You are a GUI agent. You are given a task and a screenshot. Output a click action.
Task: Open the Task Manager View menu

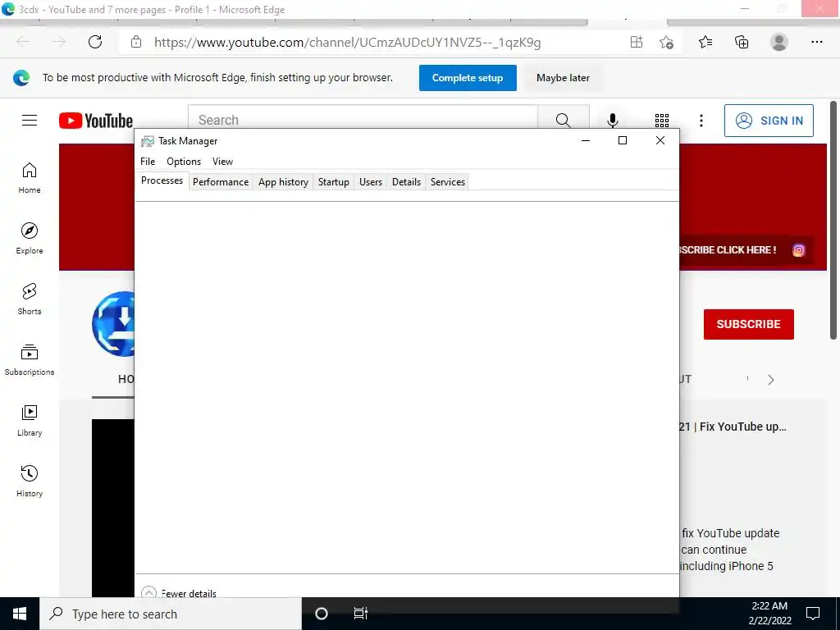(222, 162)
